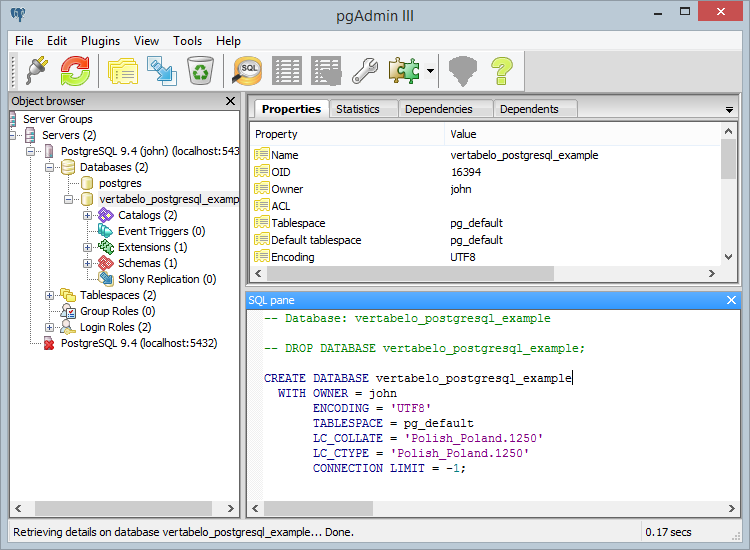This screenshot has width=750, height=550.
Task: Select the postgres database
Action: 120,183
